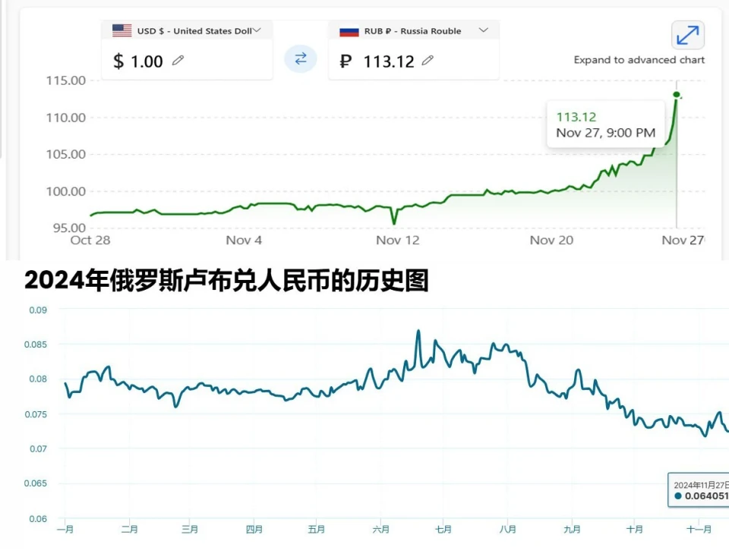Click the blue dot beside 0.064051
The width and height of the screenshot is (729, 560).
(x=678, y=496)
